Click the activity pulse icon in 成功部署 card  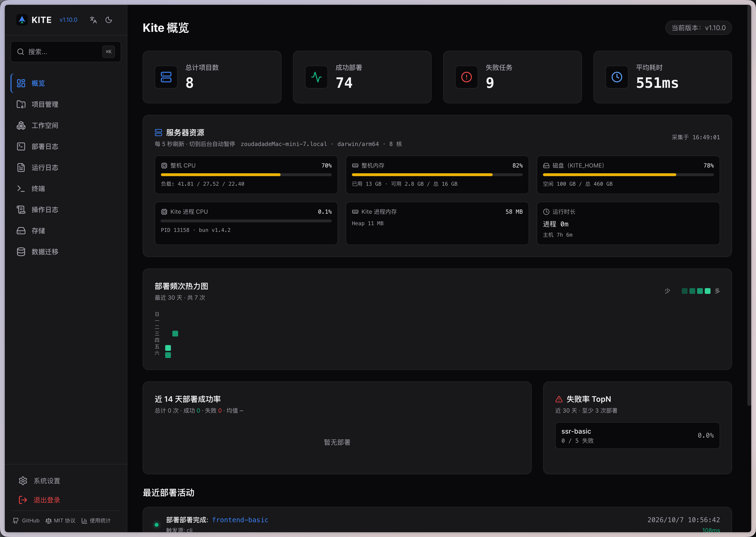point(316,77)
